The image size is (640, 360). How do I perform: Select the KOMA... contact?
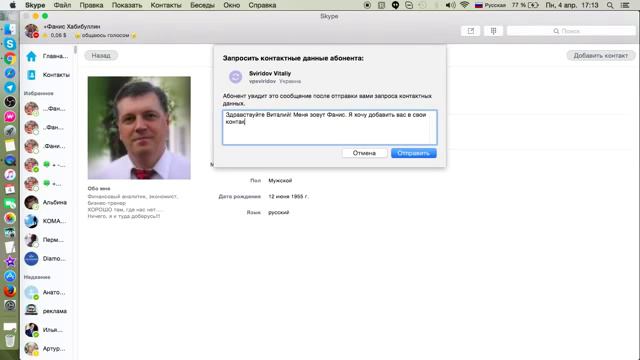pyautogui.click(x=46, y=221)
